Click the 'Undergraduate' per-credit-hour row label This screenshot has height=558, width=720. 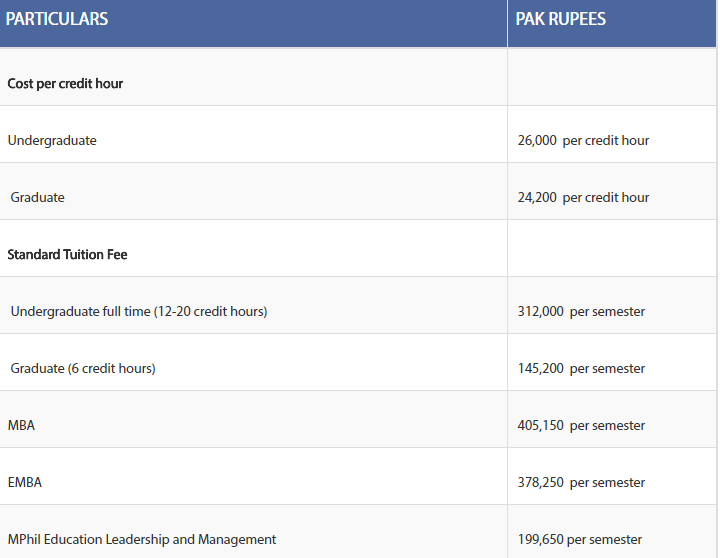(x=52, y=140)
